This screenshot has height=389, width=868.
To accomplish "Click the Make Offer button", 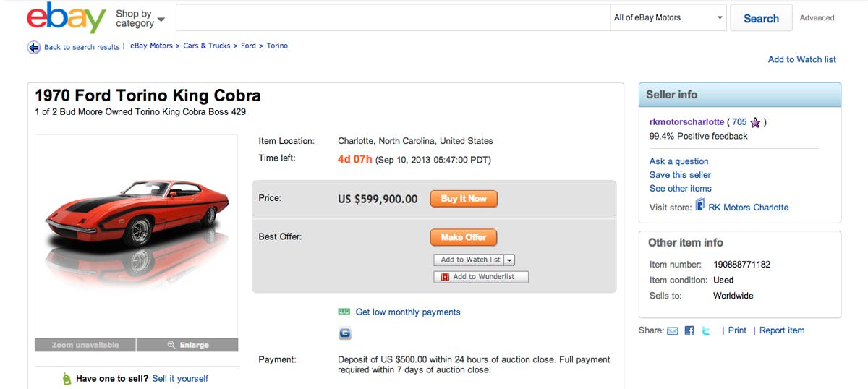I will point(463,237).
